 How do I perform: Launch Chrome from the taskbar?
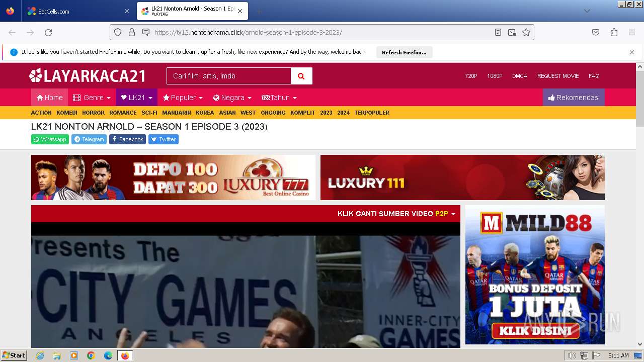(x=91, y=355)
